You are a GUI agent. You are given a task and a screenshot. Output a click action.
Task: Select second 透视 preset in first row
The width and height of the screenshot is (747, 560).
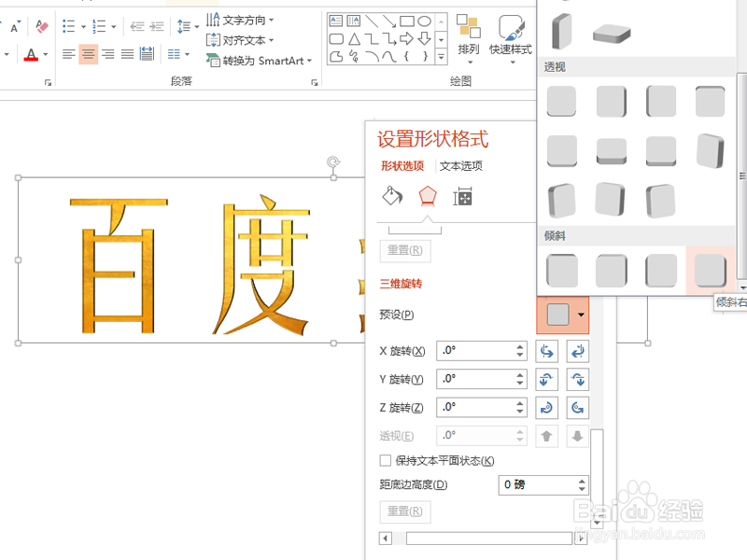pyautogui.click(x=612, y=101)
